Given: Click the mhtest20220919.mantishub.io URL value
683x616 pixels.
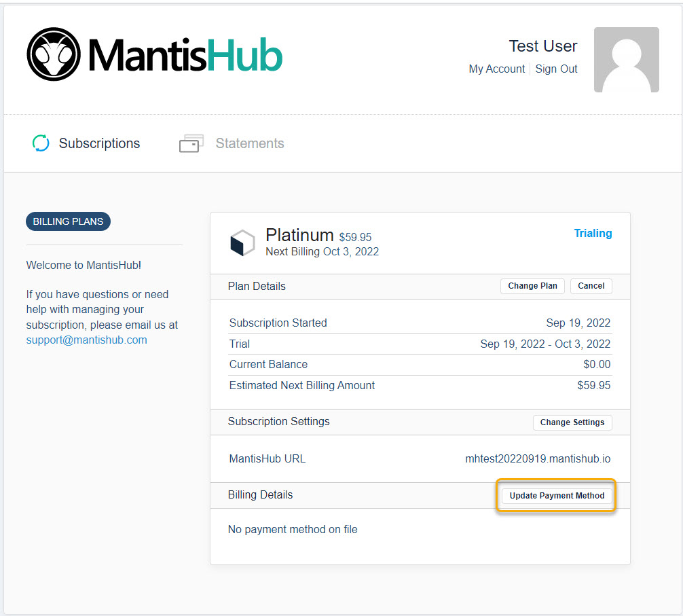Looking at the screenshot, I should click(x=538, y=458).
